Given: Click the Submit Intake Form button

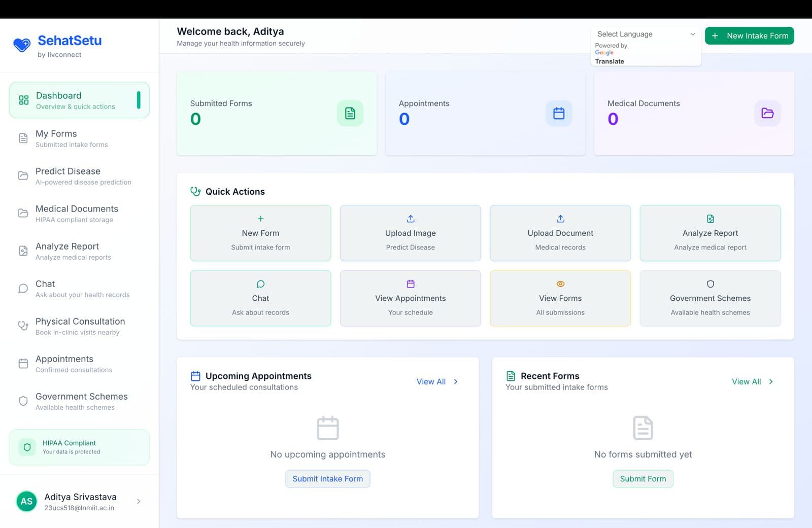Looking at the screenshot, I should click(327, 479).
